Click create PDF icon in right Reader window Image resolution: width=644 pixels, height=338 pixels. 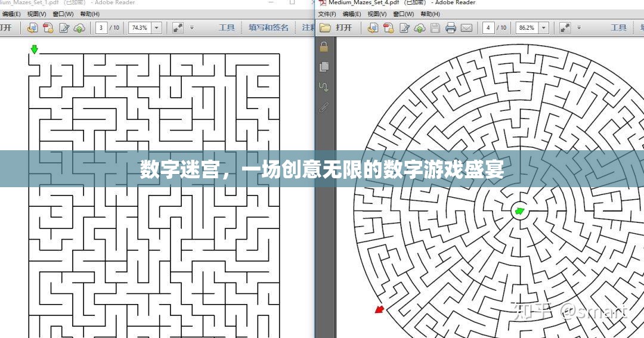point(389,28)
